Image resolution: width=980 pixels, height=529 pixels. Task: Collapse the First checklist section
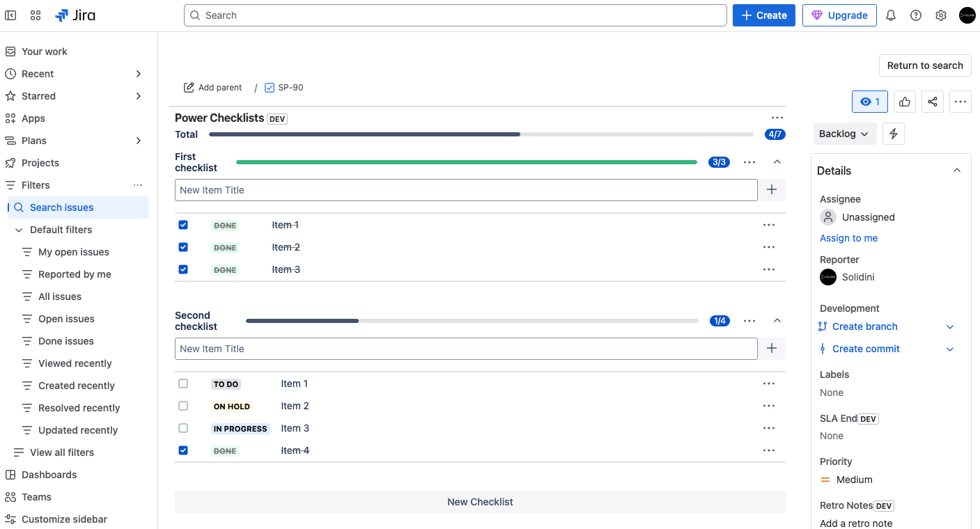[777, 162]
